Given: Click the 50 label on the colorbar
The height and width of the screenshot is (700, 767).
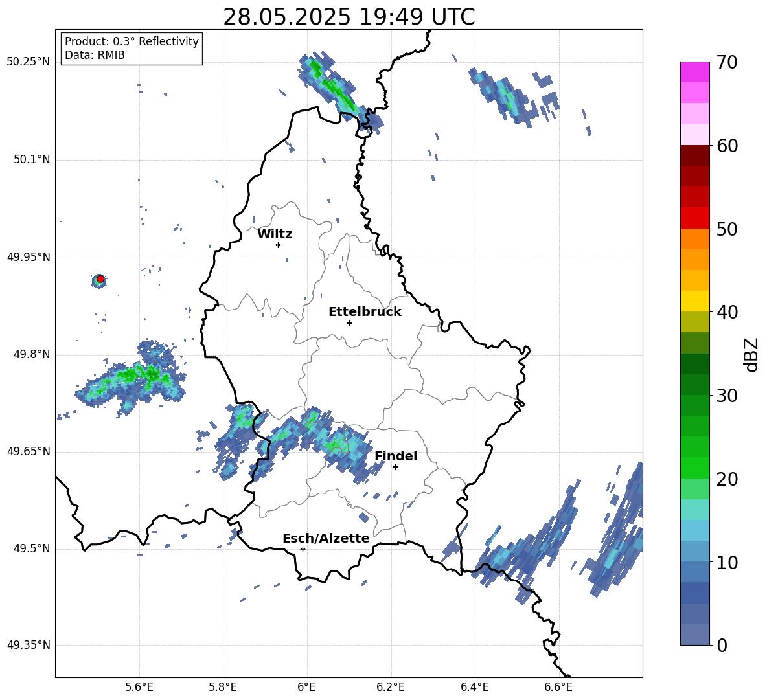Looking at the screenshot, I should pyautogui.click(x=727, y=229).
